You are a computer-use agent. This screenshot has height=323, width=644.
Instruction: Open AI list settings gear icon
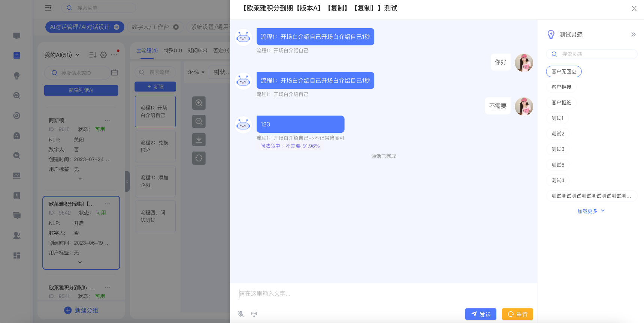click(103, 55)
